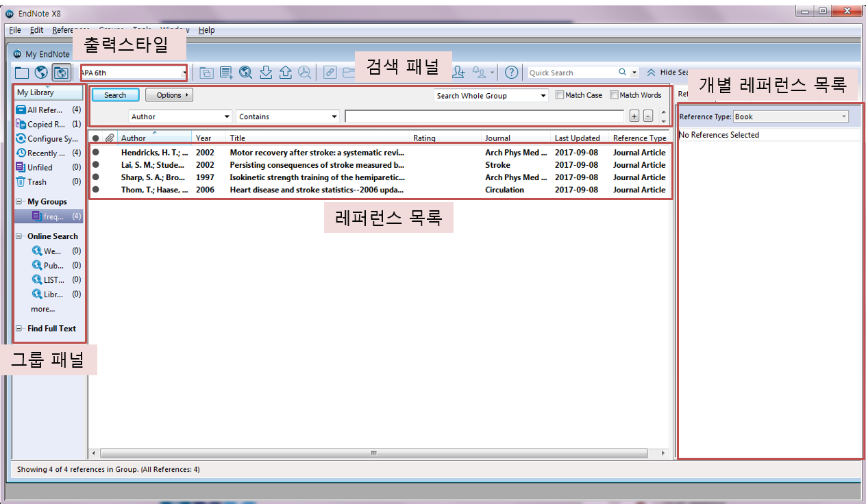Screen dimensions: 866x504
Task: Collapse the Find Full Text section
Action: [19, 329]
